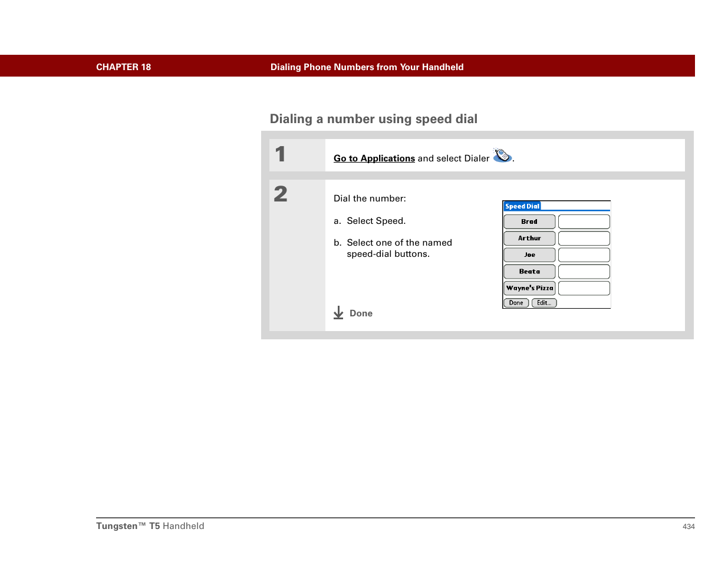Click the page number 434
728x562 pixels.
pos(689,527)
